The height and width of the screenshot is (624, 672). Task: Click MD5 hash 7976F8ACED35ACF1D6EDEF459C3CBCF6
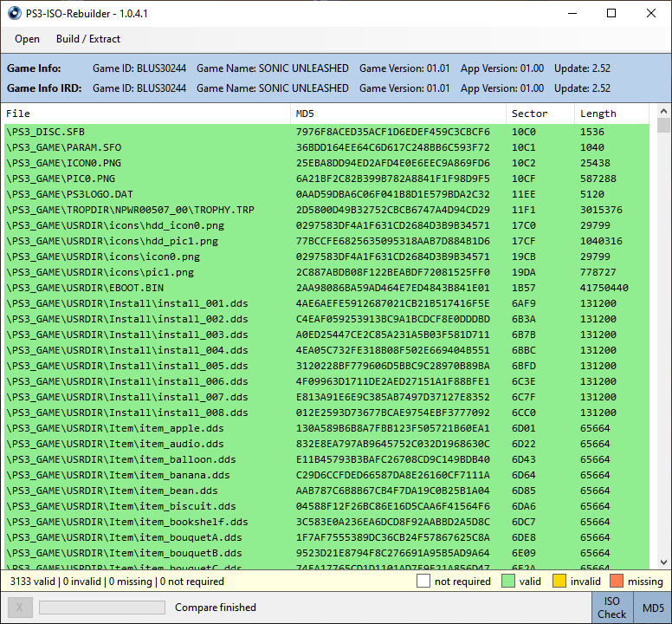coord(392,132)
